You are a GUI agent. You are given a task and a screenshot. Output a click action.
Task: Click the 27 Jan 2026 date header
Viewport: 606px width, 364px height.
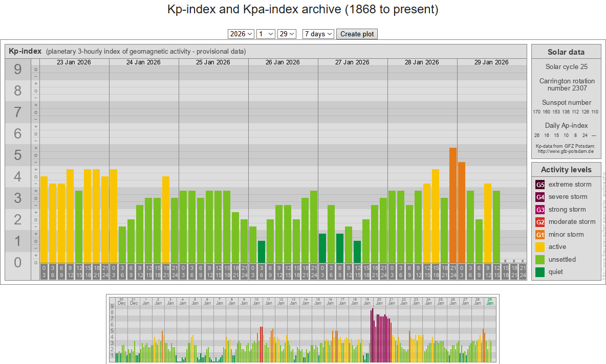coord(352,62)
